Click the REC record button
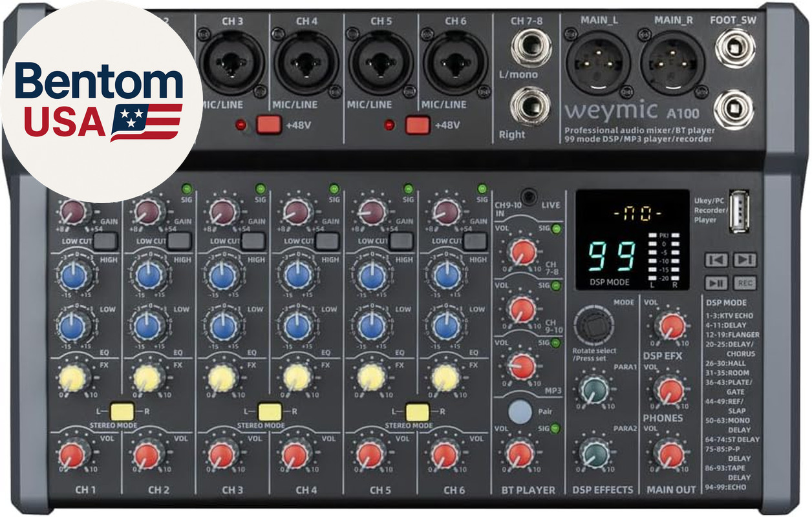 pyautogui.click(x=745, y=282)
